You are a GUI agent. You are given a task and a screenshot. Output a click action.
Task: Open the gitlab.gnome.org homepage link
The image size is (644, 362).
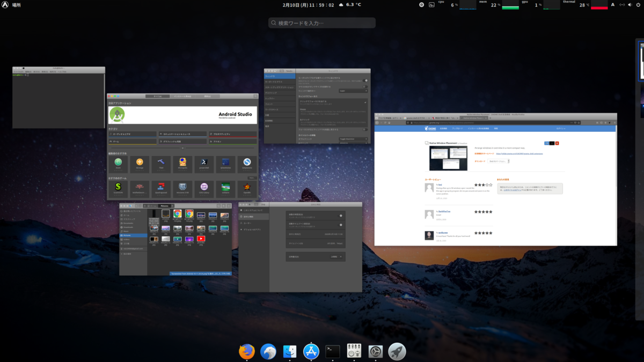point(519,153)
